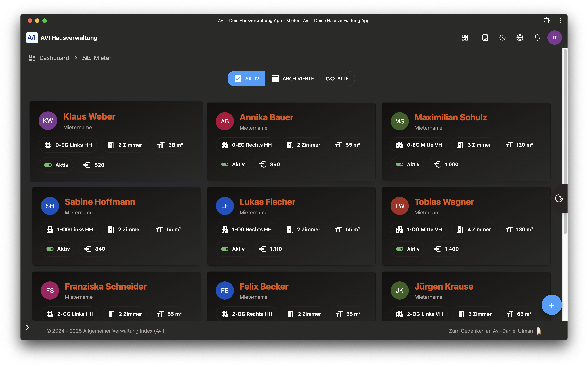Click the building icon in top bar
Image resolution: width=588 pixels, height=367 pixels.
(485, 38)
